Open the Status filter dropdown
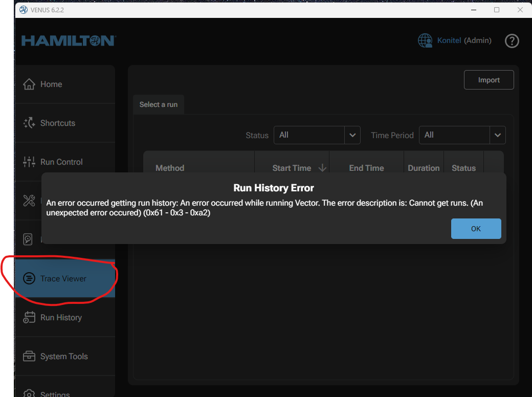 tap(317, 135)
